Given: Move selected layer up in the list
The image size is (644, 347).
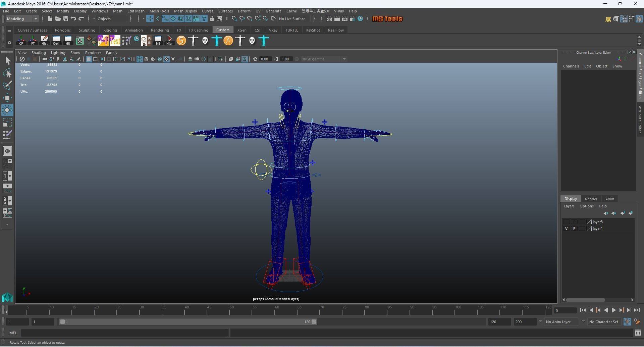Looking at the screenshot, I should (605, 213).
